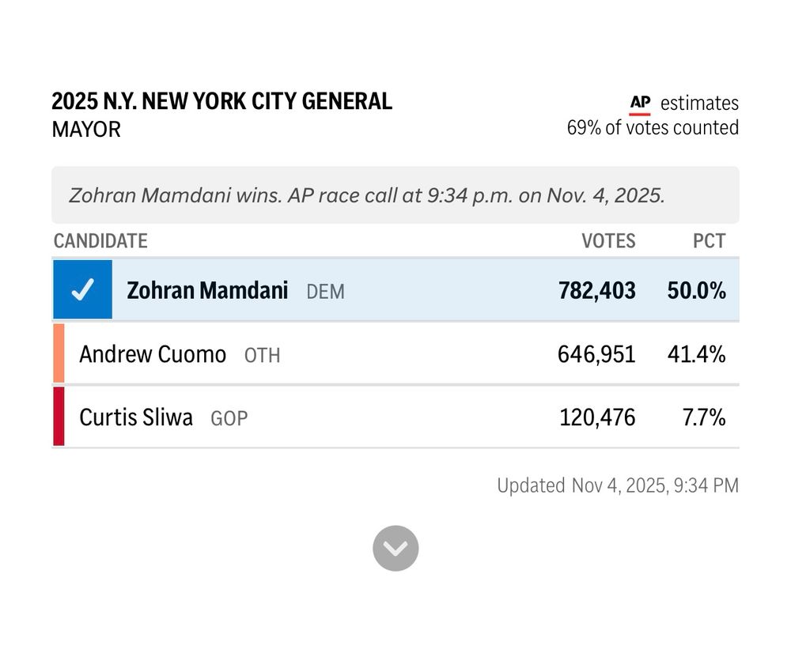Open the CANDIDATE column header

point(100,241)
